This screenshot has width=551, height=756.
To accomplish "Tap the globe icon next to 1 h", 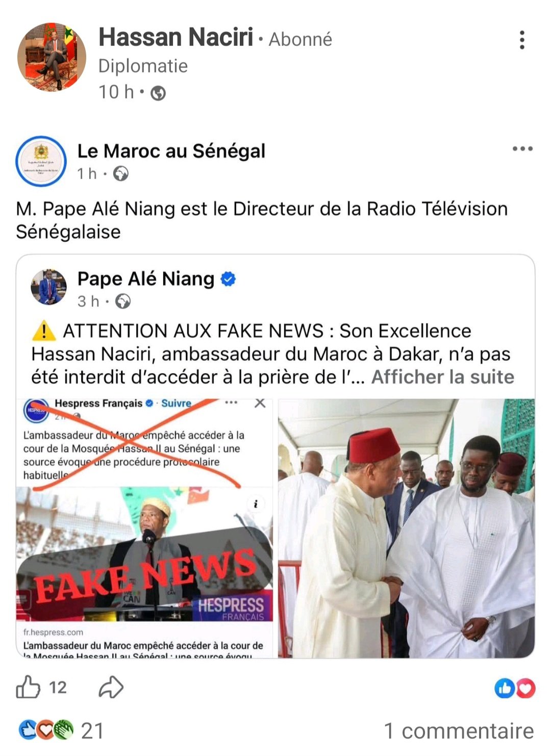I will 121,174.
